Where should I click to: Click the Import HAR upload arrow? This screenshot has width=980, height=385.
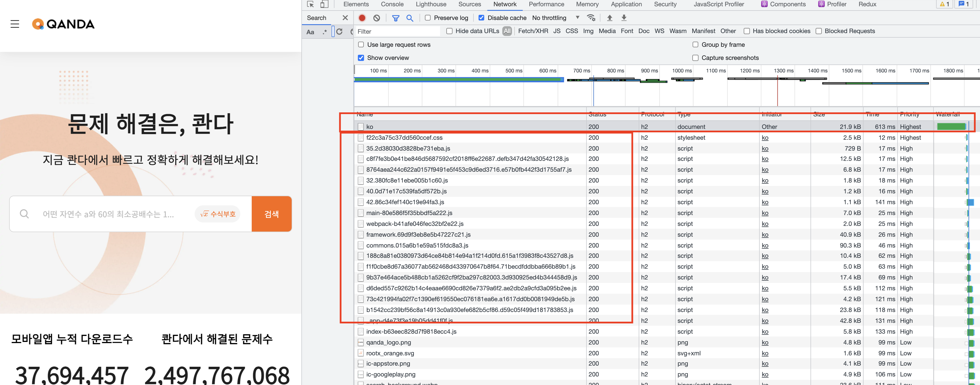pos(610,18)
